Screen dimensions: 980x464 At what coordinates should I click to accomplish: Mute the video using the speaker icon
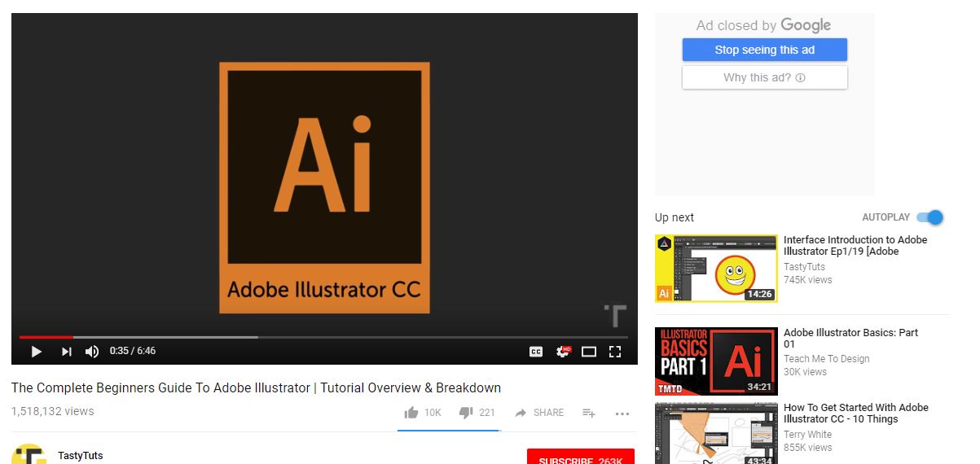92,352
